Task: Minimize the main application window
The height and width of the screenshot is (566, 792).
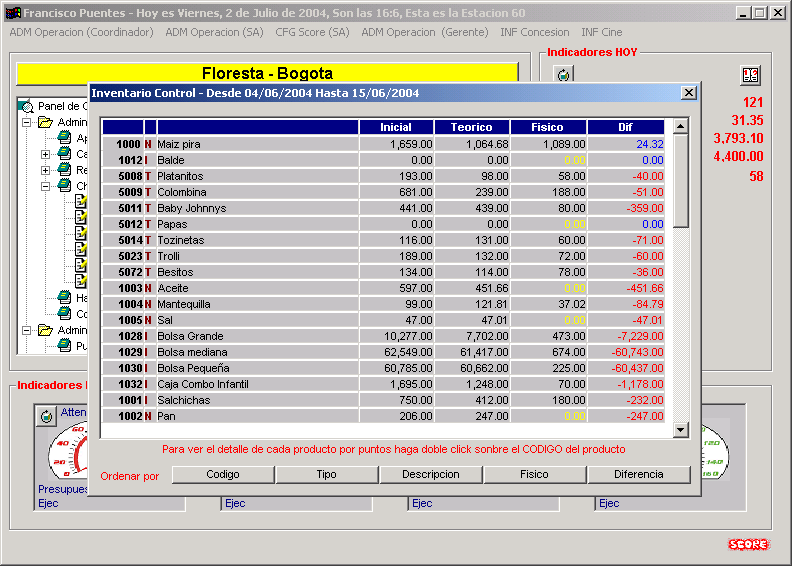Action: click(x=743, y=13)
